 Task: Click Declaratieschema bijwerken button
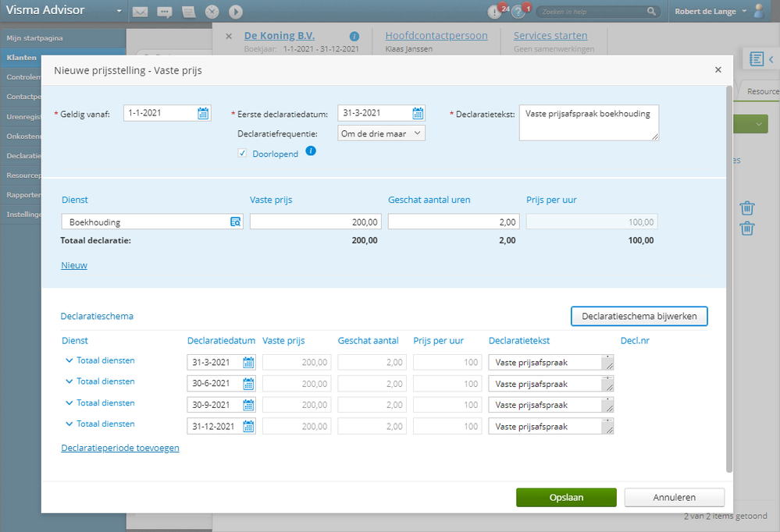coord(639,316)
